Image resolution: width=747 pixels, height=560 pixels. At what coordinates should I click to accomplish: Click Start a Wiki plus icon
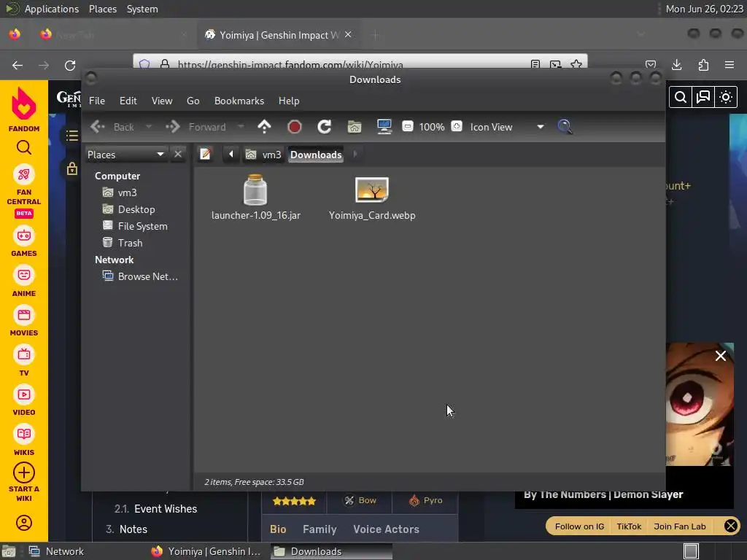24,472
